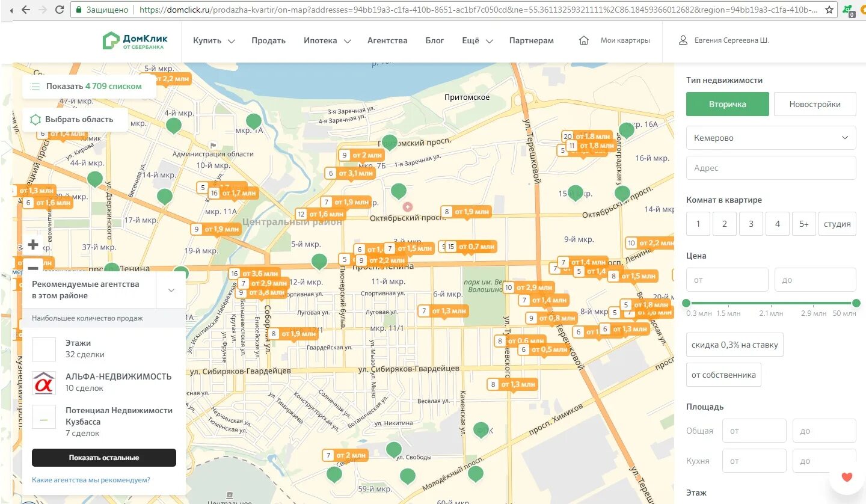The image size is (866, 504).
Task: Toggle 1-room apartment filter
Action: 698,224
